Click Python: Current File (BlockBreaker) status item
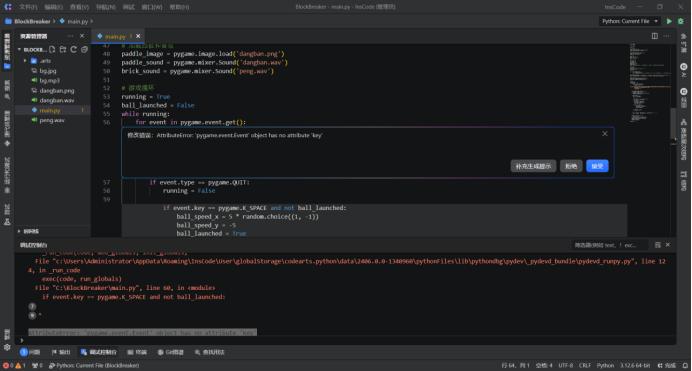The height and width of the screenshot is (371, 692). [94, 365]
